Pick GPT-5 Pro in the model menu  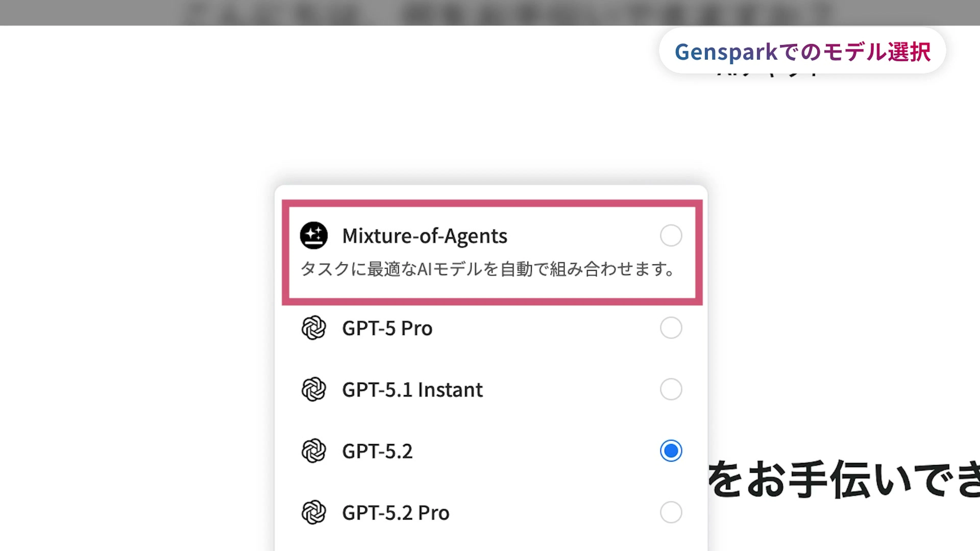[x=387, y=328]
